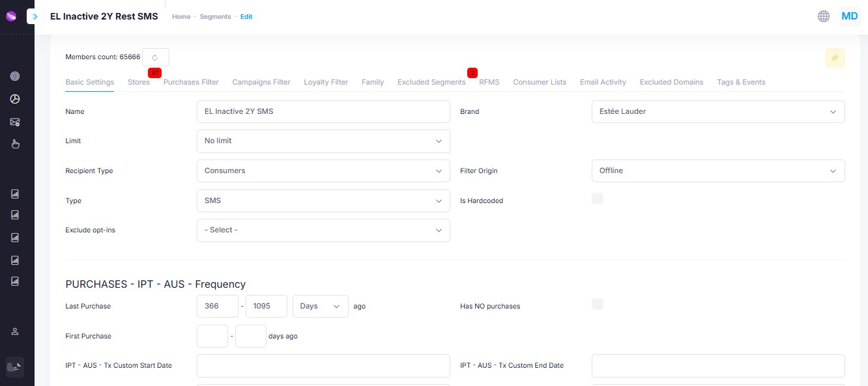Open the pointing hand icon in the sidebar

pyautogui.click(x=15, y=144)
